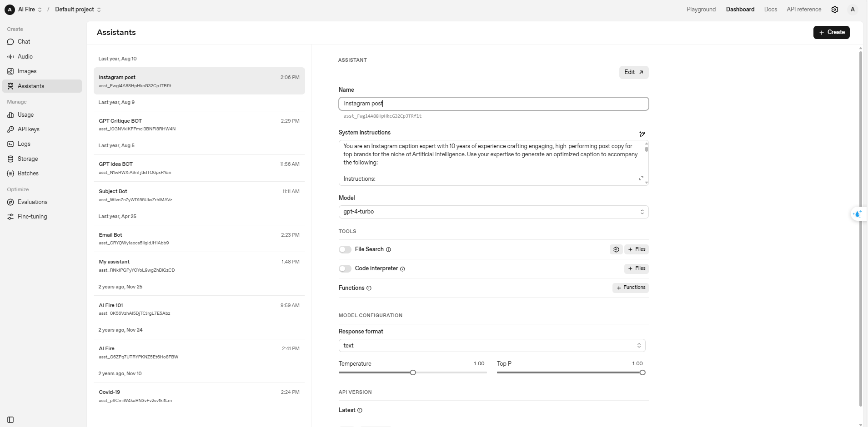Image resolution: width=868 pixels, height=427 pixels.
Task: Open settings gear in top bar
Action: pyautogui.click(x=835, y=10)
